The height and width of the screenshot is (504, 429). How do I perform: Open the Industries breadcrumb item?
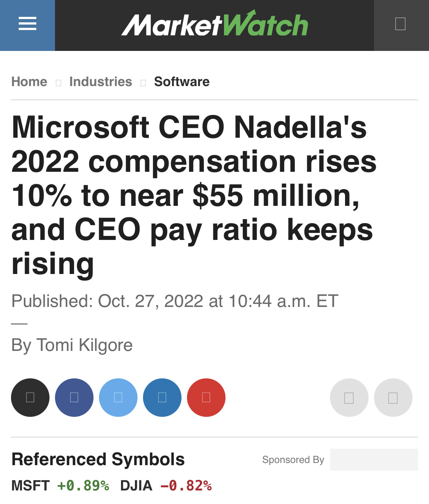[x=100, y=82]
